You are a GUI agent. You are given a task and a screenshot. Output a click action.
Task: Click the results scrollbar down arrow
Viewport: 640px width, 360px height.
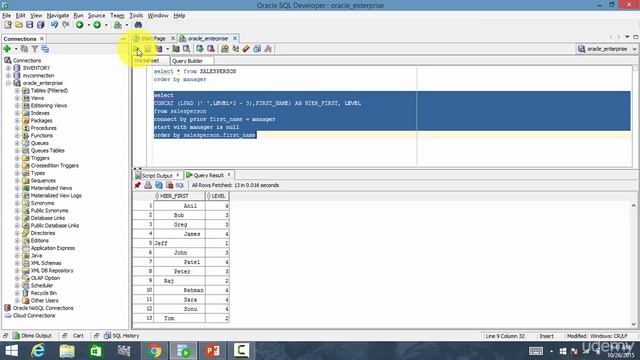[x=634, y=324]
